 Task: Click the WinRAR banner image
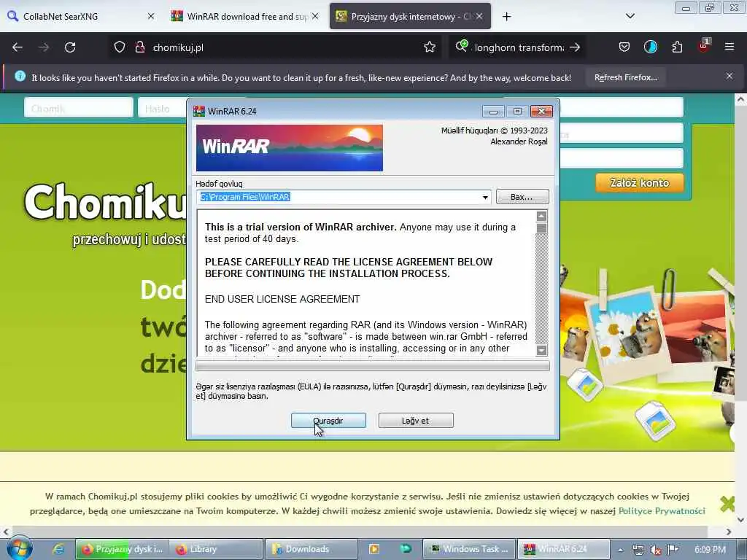[289, 147]
